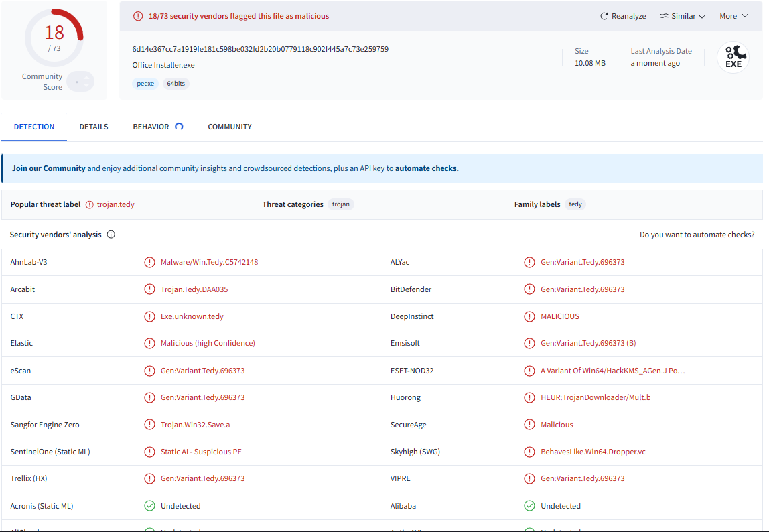The image size is (769, 532).
Task: Click the tedy family label chip
Action: (x=575, y=204)
